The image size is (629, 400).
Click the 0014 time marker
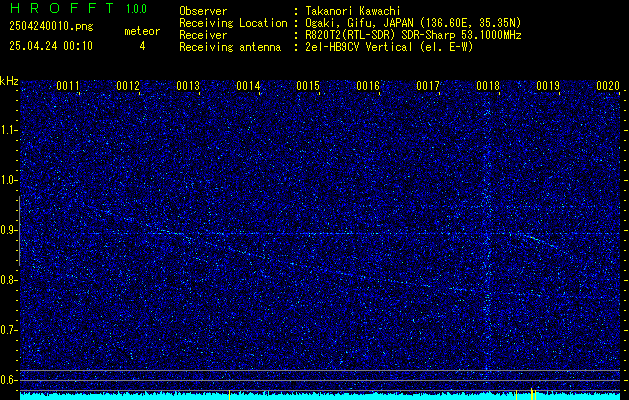248,86
